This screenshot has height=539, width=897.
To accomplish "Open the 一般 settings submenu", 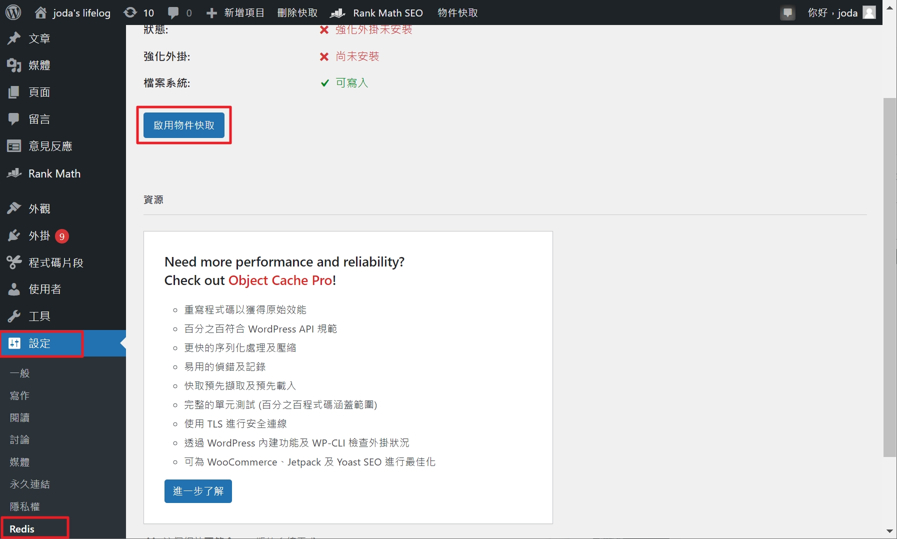I will click(x=19, y=373).
